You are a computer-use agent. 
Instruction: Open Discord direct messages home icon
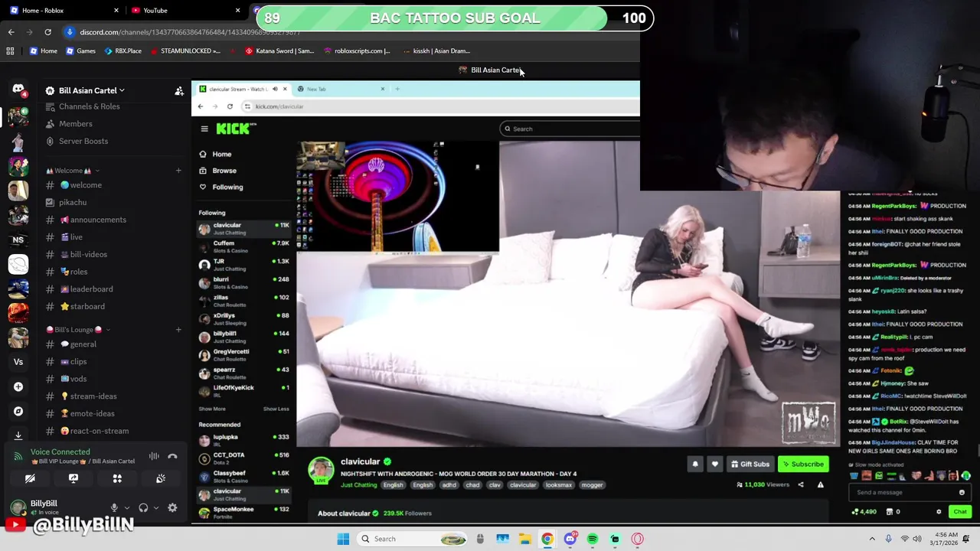(x=18, y=90)
